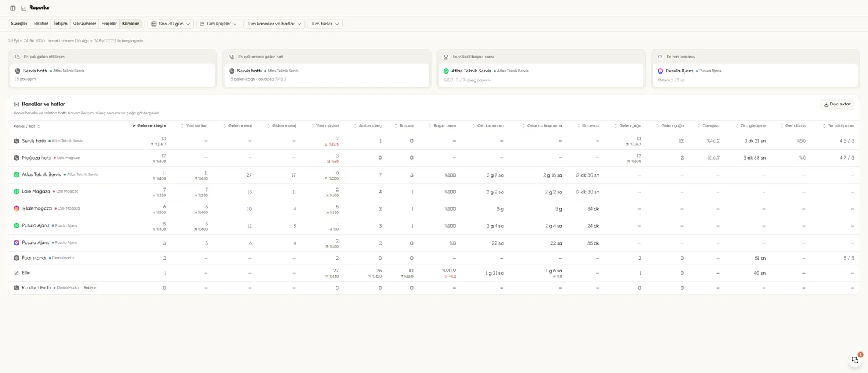Click the signal icon next to Kanallar ve hatlar heading
This screenshot has width=868, height=373.
[17, 104]
